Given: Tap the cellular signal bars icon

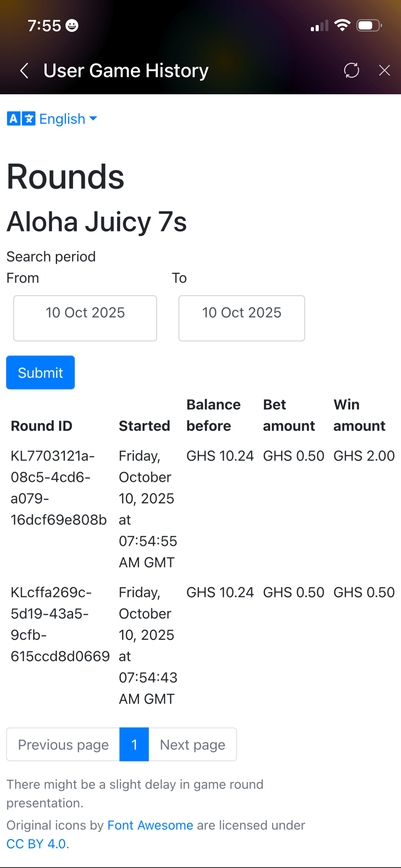Looking at the screenshot, I should tap(319, 26).
